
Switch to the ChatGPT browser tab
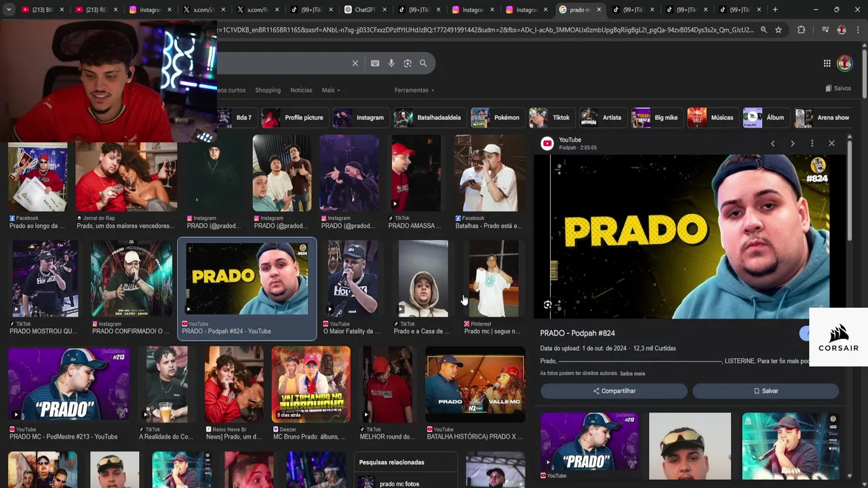tap(365, 9)
